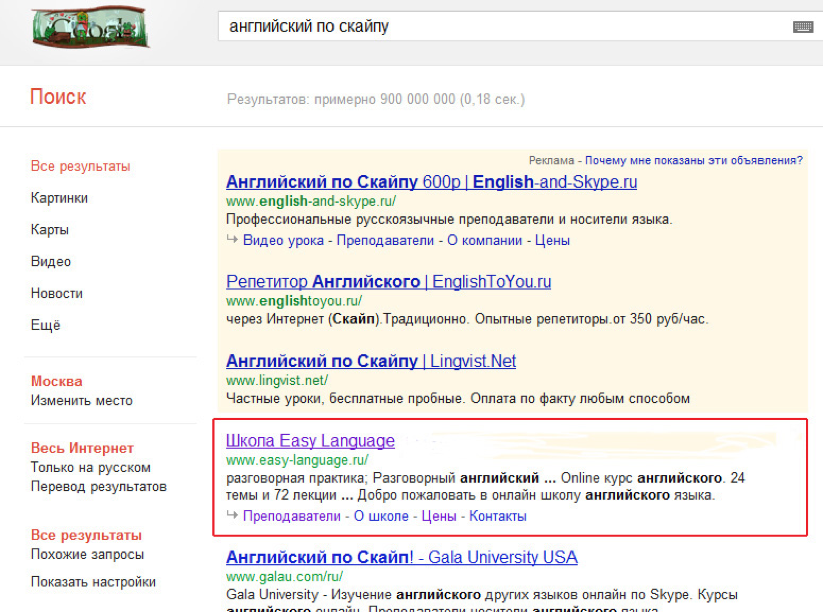This screenshot has height=612, width=823.
Task: Open the Школа Easy Language result
Action: [x=310, y=441]
